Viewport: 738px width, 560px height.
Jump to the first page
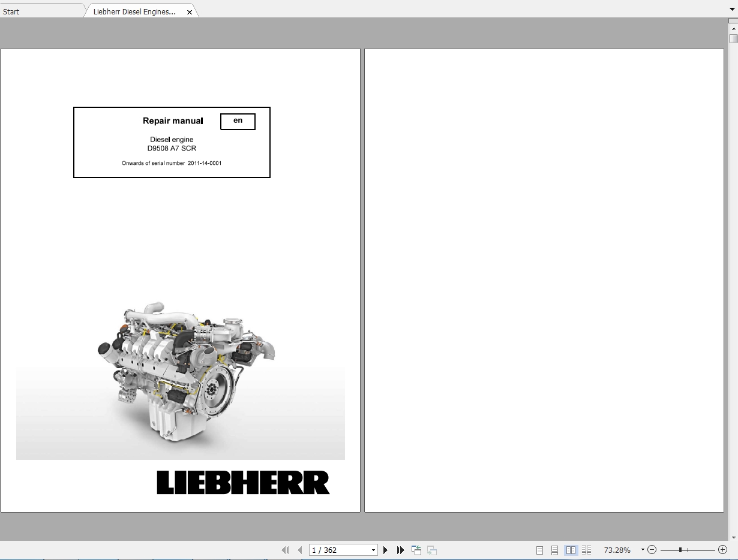pos(285,550)
